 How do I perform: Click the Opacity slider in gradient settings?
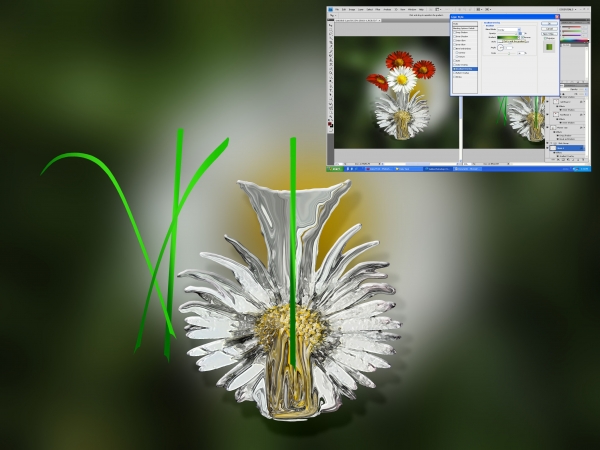(x=507, y=34)
